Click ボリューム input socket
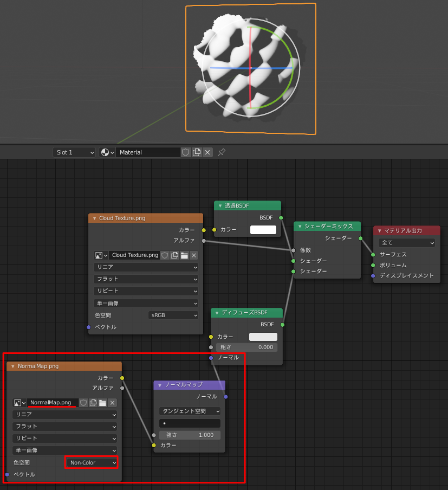The width and height of the screenshot is (448, 490). coord(373,265)
